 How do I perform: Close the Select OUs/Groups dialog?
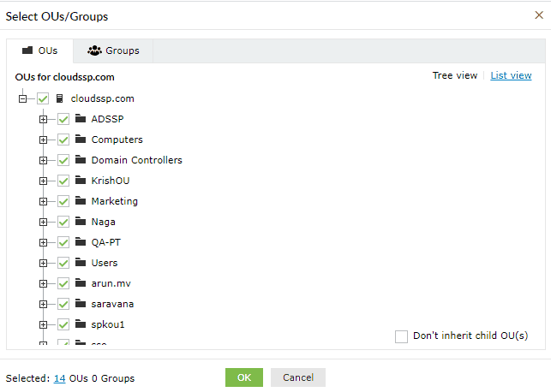point(538,15)
